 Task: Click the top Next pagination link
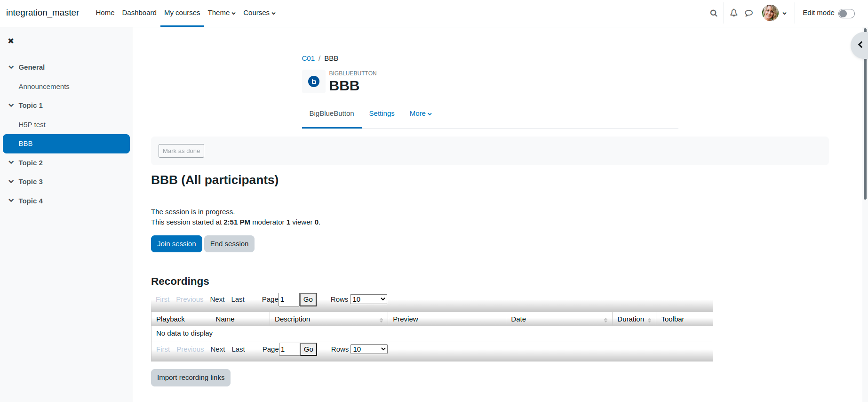click(217, 299)
